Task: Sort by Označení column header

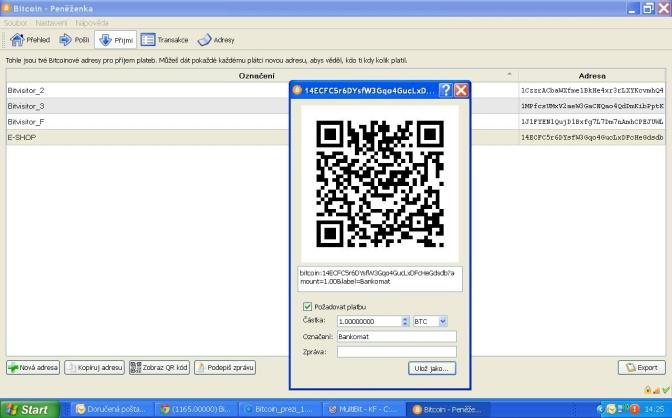Action: click(256, 76)
